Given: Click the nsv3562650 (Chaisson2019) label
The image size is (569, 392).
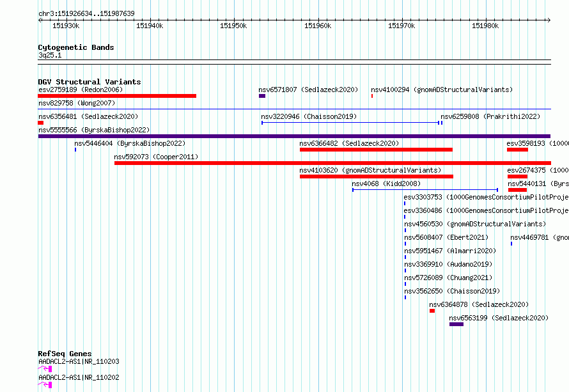Looking at the screenshot, I should tap(452, 291).
